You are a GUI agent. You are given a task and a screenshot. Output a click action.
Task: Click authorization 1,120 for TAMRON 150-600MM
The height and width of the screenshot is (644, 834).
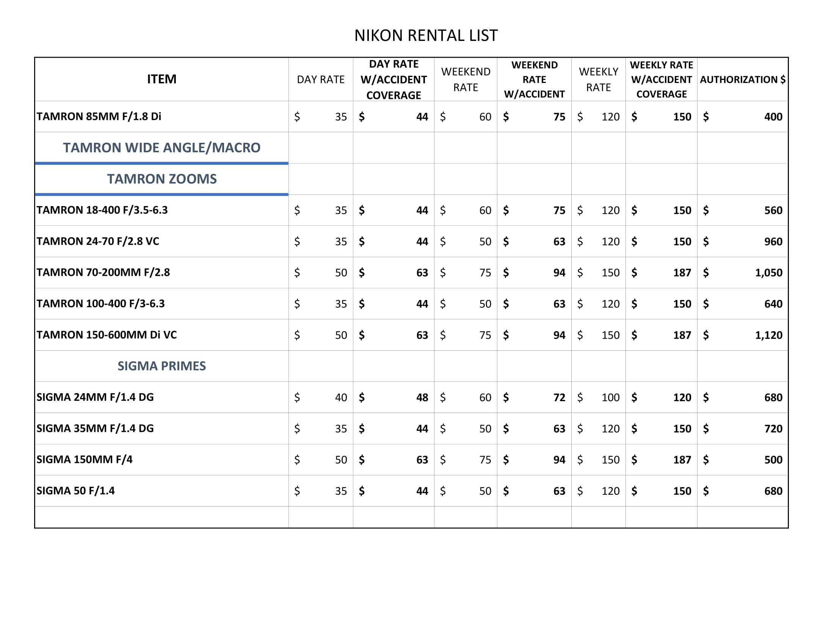768,335
